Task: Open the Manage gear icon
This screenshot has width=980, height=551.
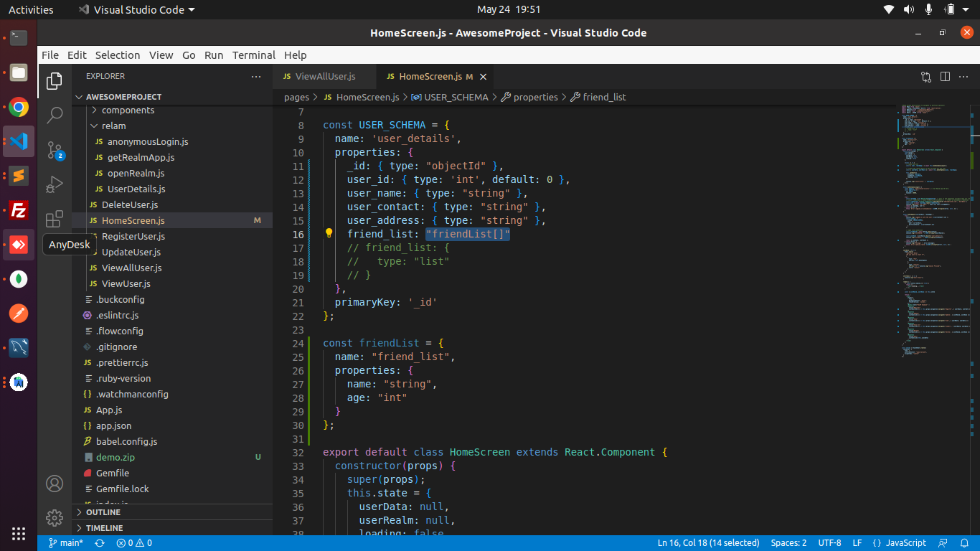Action: [55, 517]
